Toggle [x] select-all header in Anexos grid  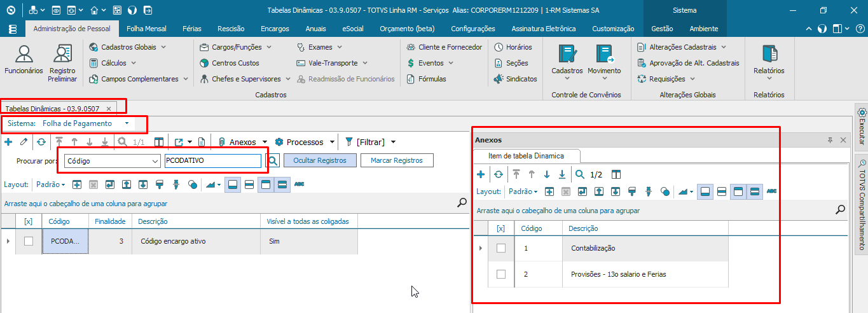[501, 228]
